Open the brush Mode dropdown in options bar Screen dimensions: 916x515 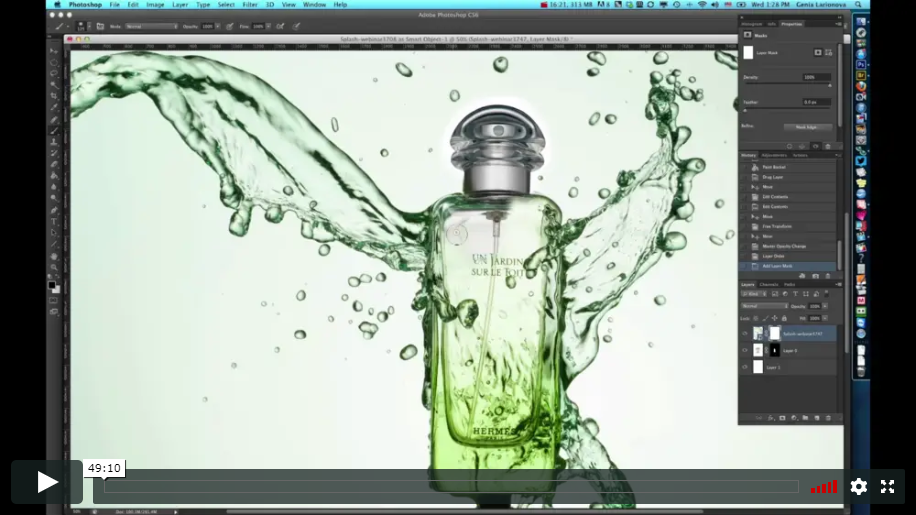(151, 26)
